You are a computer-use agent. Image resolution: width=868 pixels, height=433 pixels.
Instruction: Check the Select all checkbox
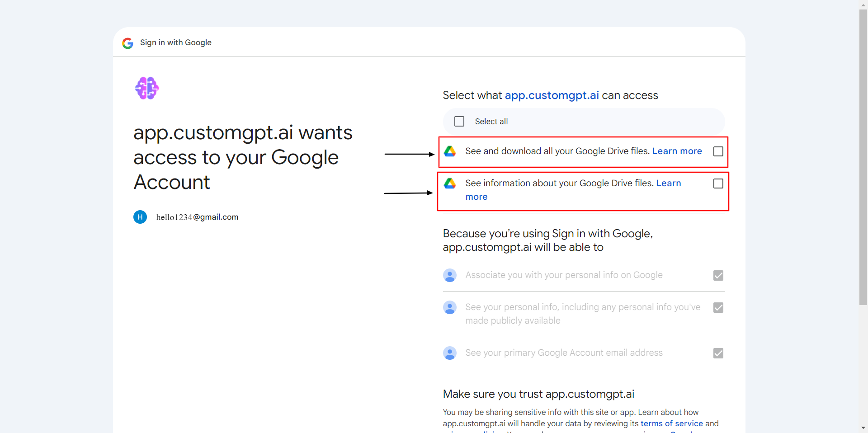[459, 122]
